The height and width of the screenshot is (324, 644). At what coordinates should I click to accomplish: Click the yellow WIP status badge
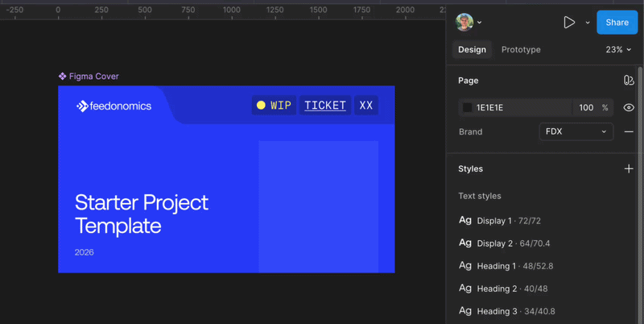274,106
